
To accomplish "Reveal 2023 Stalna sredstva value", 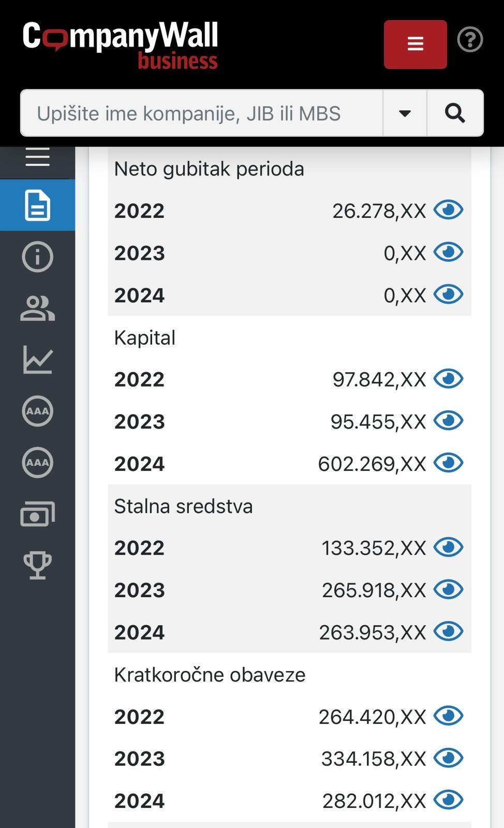I will tap(448, 589).
